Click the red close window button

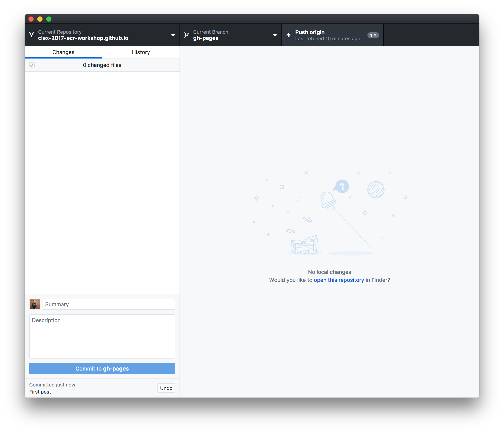[31, 19]
